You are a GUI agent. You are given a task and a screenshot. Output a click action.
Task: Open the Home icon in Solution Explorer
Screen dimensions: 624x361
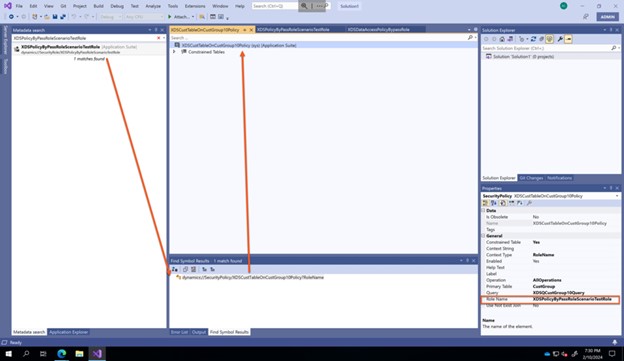502,39
